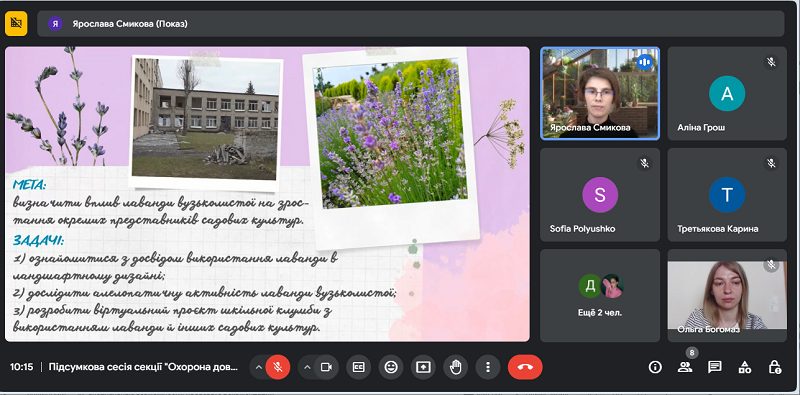800x395 pixels.
Task: Raise hand using the hand icon
Action: point(456,367)
